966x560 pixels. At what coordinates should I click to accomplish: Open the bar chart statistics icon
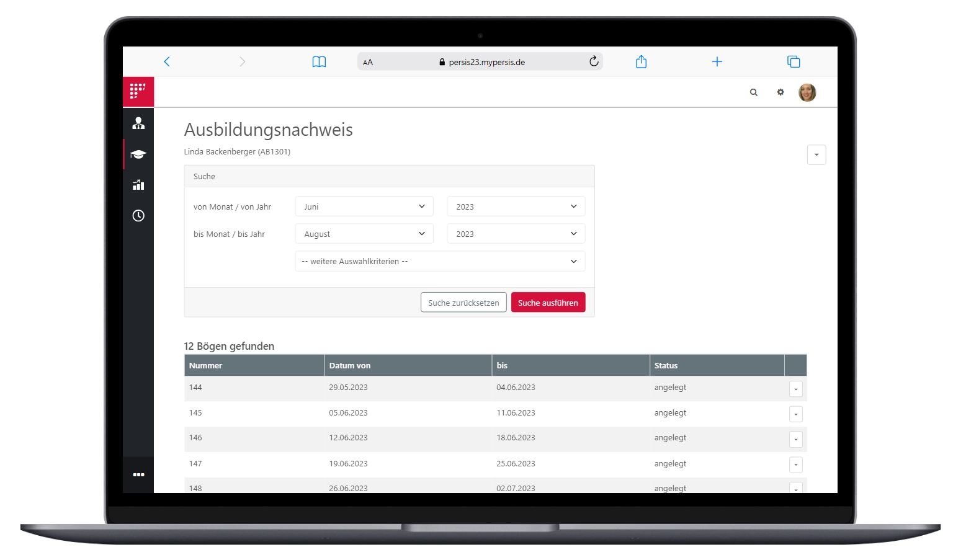coord(138,185)
